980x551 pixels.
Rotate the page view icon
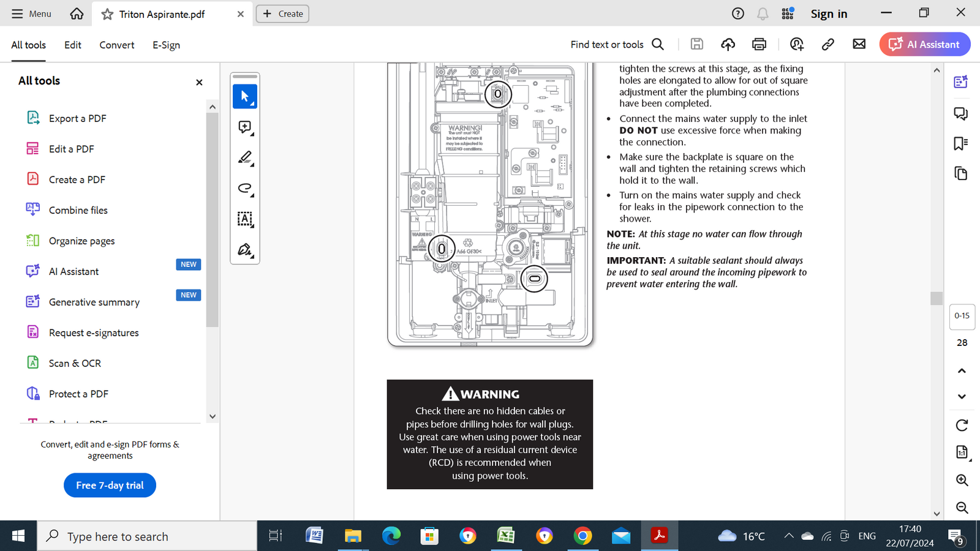click(x=962, y=425)
